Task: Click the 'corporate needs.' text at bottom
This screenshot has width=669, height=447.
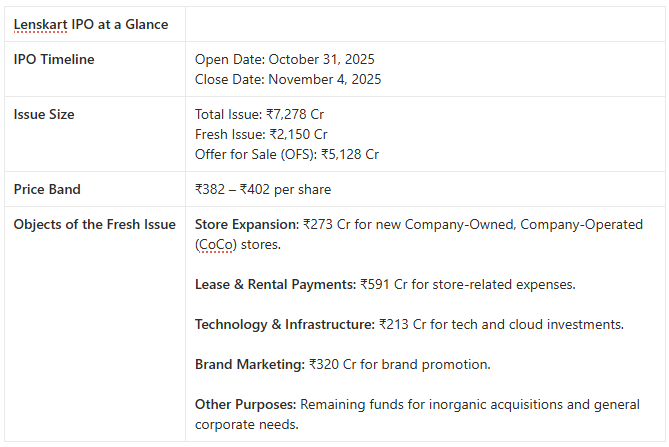Action: (x=246, y=424)
